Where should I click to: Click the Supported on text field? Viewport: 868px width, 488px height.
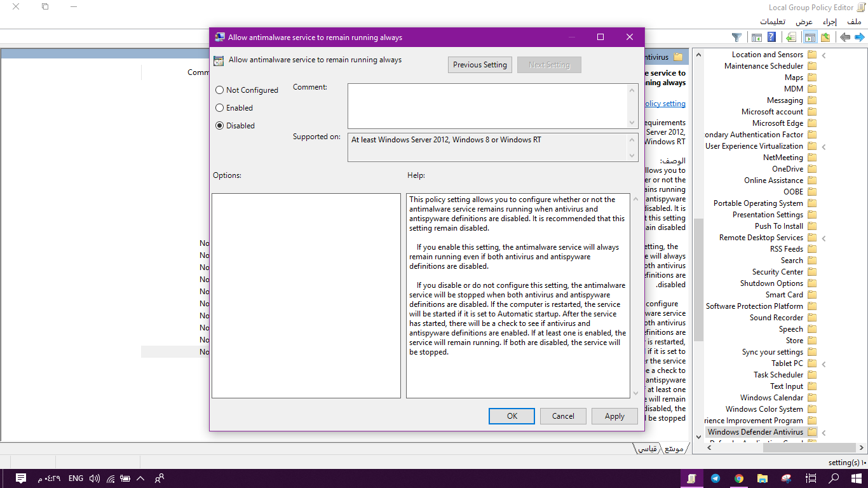[487, 147]
